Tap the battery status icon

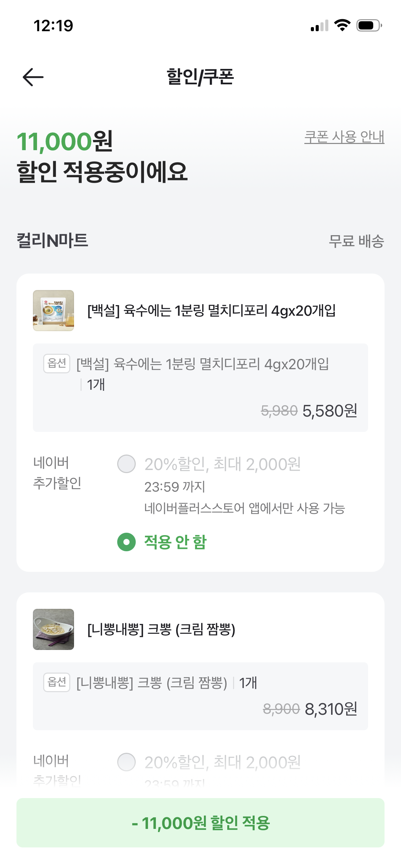pyautogui.click(x=369, y=25)
